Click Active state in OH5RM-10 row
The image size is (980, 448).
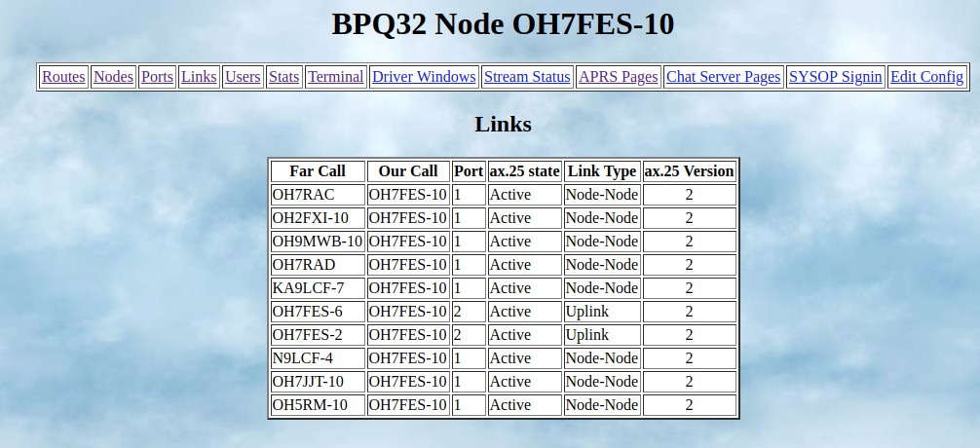pyautogui.click(x=524, y=405)
